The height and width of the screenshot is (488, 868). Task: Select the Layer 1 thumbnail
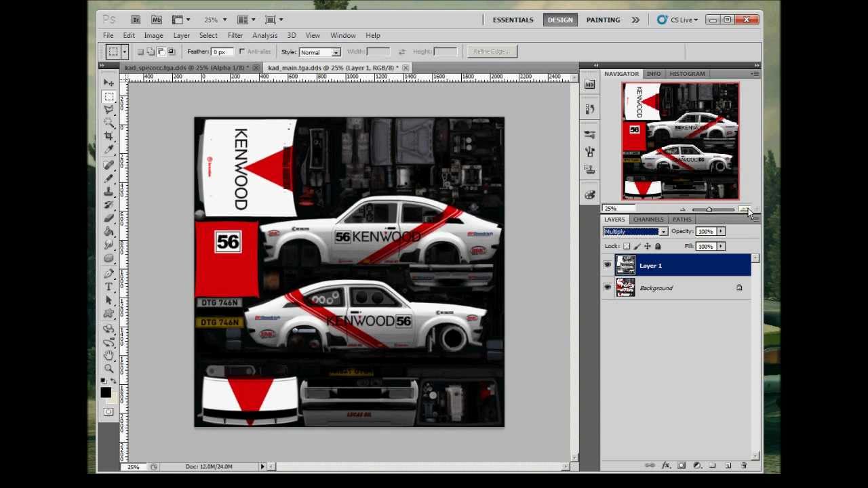[625, 266]
